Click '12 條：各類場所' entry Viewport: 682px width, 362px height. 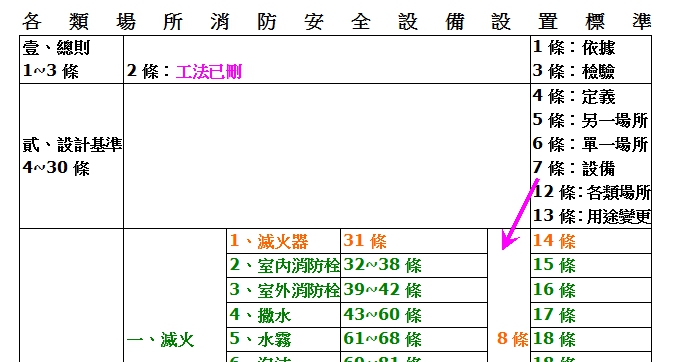(592, 192)
